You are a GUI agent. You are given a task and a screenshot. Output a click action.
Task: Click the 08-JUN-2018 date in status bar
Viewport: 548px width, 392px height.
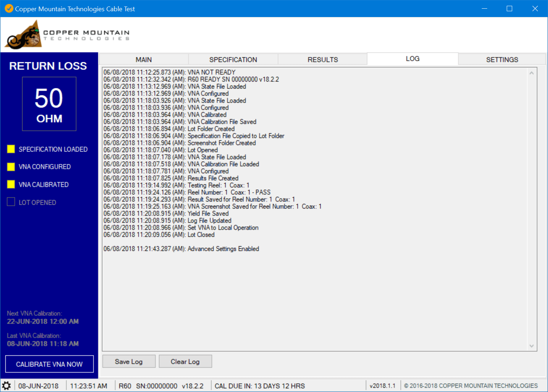coord(38,386)
